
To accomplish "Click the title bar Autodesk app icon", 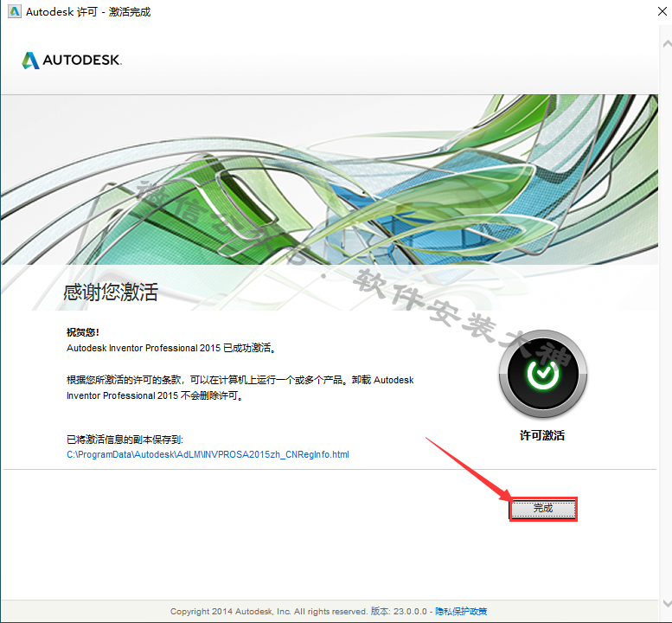I will point(15,11).
